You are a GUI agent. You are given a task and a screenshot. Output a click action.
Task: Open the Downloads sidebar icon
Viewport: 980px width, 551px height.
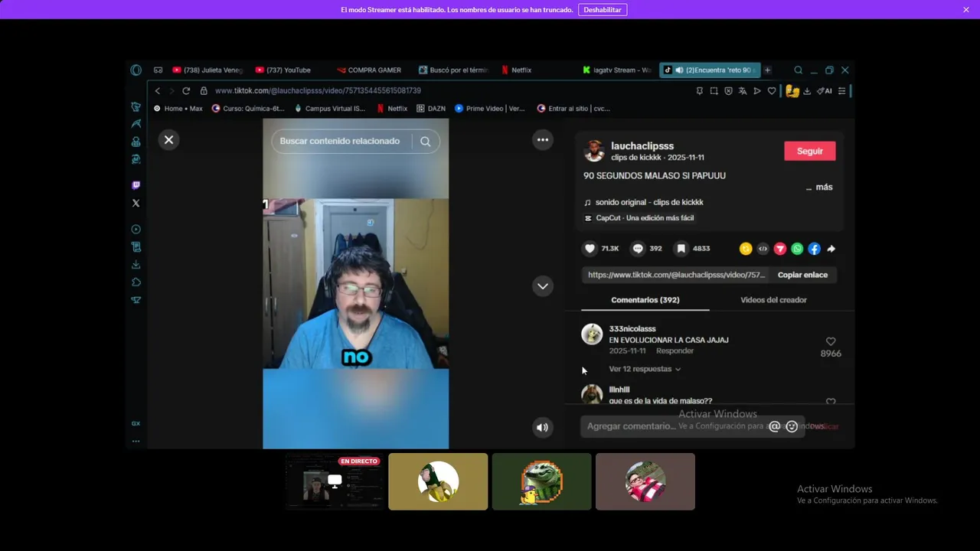point(136,264)
